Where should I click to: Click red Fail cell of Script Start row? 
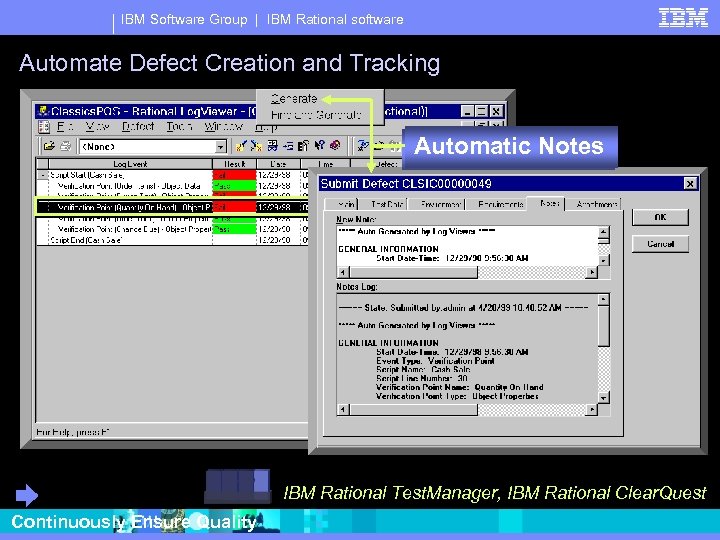coord(234,175)
